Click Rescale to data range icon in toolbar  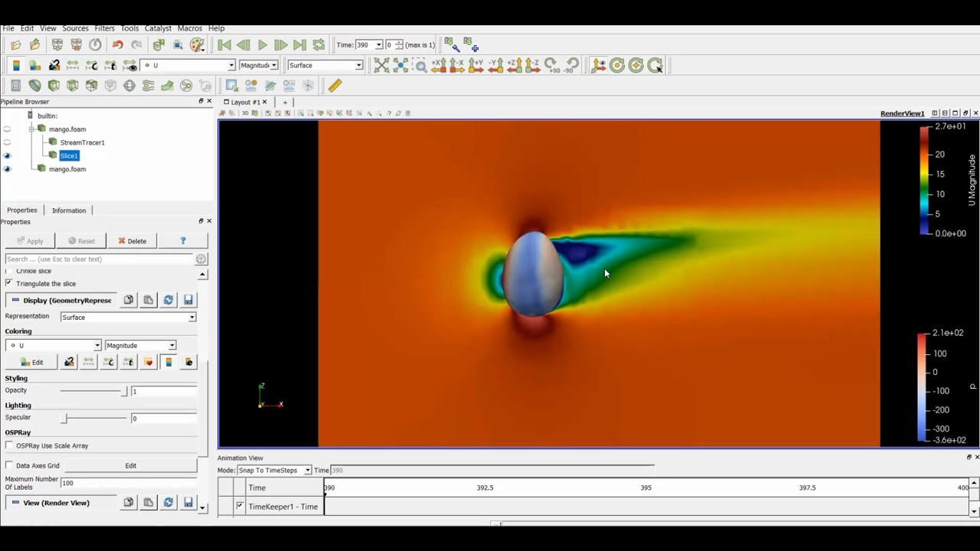[x=73, y=66]
